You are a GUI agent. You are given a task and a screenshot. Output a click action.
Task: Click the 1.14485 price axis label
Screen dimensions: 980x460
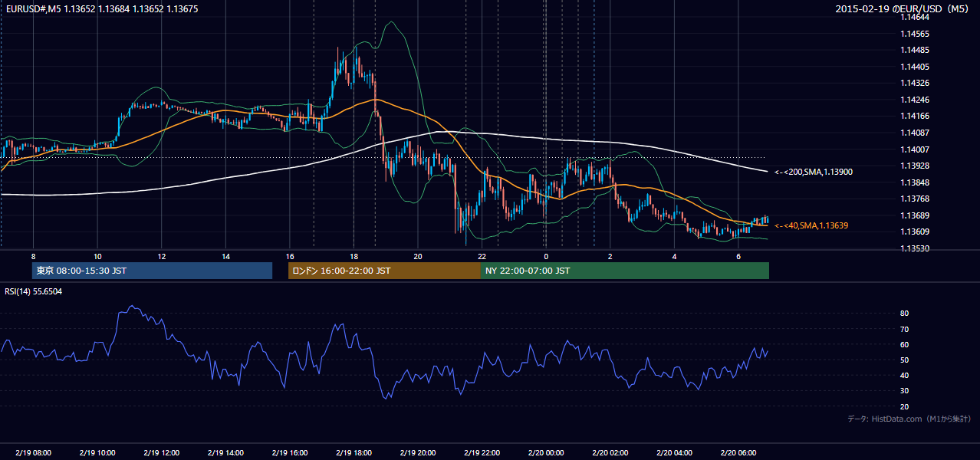[x=914, y=51]
